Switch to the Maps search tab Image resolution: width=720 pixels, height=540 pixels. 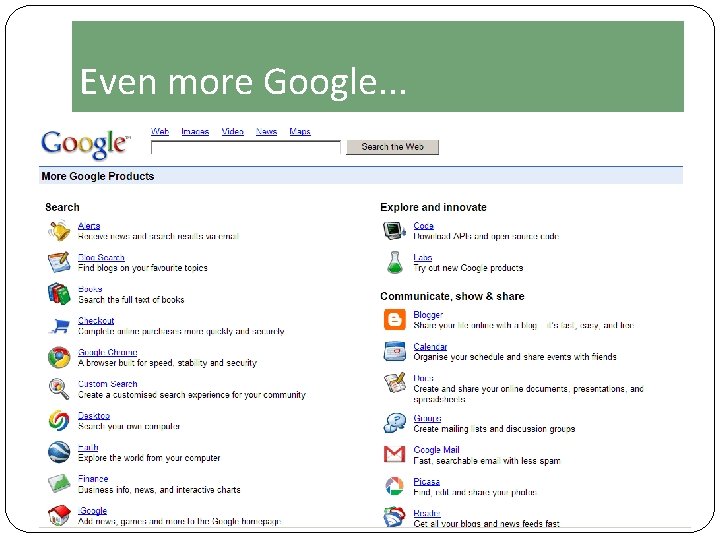point(300,131)
